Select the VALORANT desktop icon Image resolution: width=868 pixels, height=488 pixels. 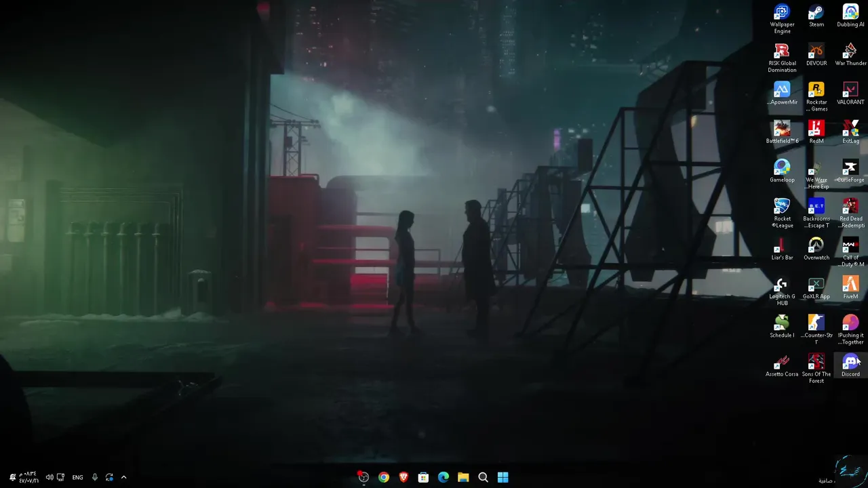click(850, 94)
